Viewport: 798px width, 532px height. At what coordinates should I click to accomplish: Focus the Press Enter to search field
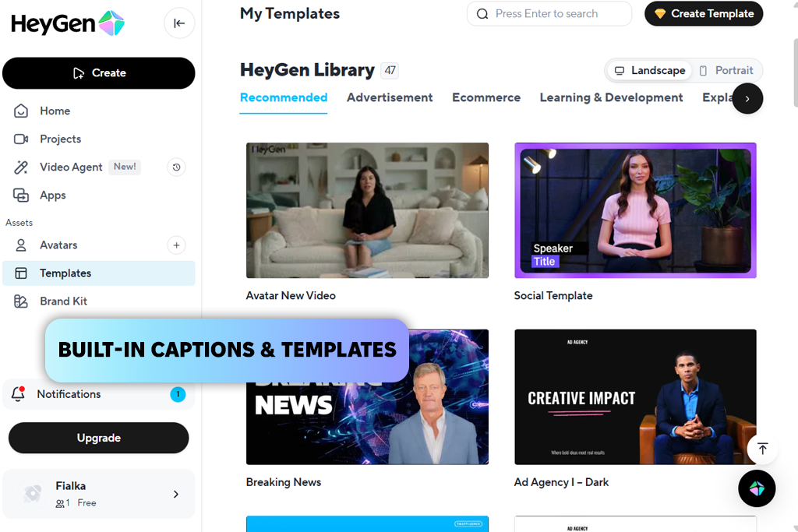[x=549, y=14]
